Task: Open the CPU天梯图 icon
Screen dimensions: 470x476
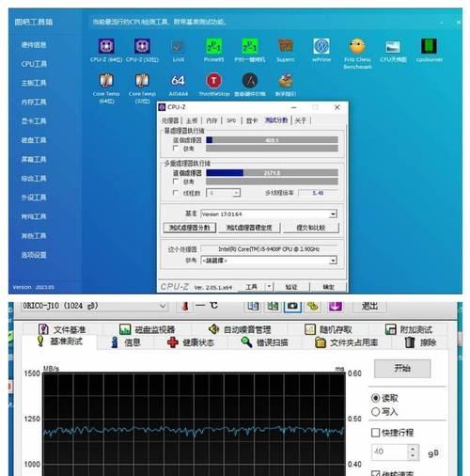Action: pyautogui.click(x=393, y=46)
